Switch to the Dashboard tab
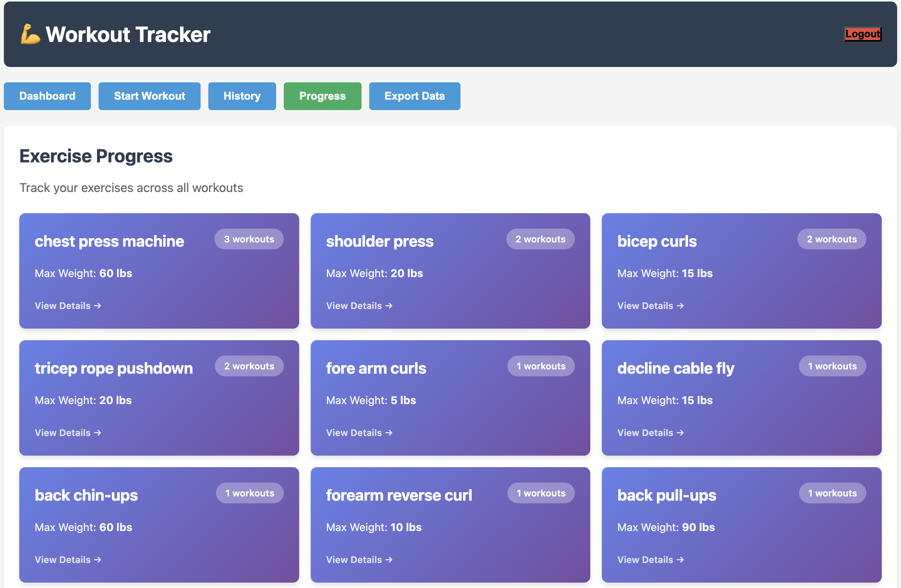Screen dimensions: 901x588 tap(47, 96)
